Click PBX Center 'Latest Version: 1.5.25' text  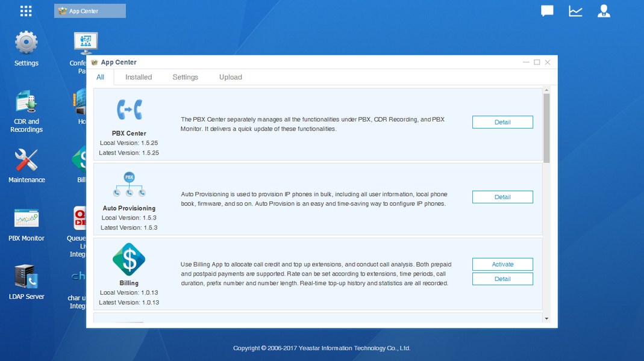(x=129, y=153)
